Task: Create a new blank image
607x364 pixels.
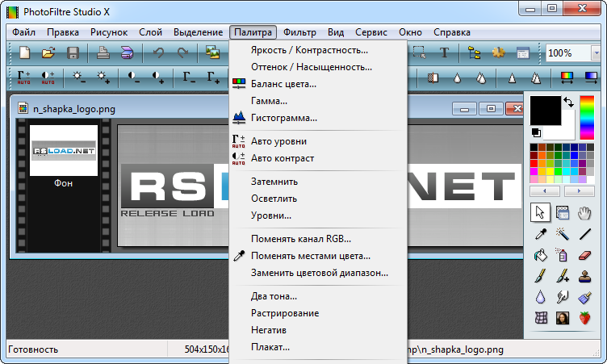Action: 25,53
